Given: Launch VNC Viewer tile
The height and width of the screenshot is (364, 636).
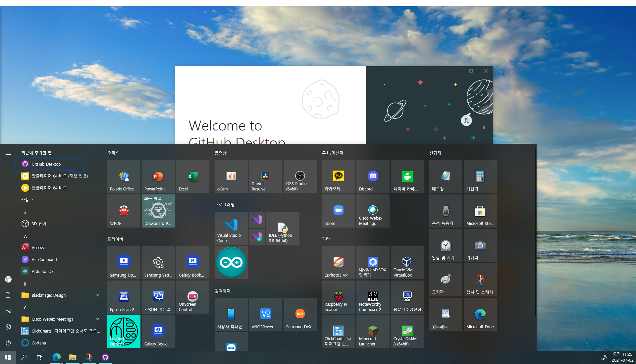Looking at the screenshot, I should 266,314.
